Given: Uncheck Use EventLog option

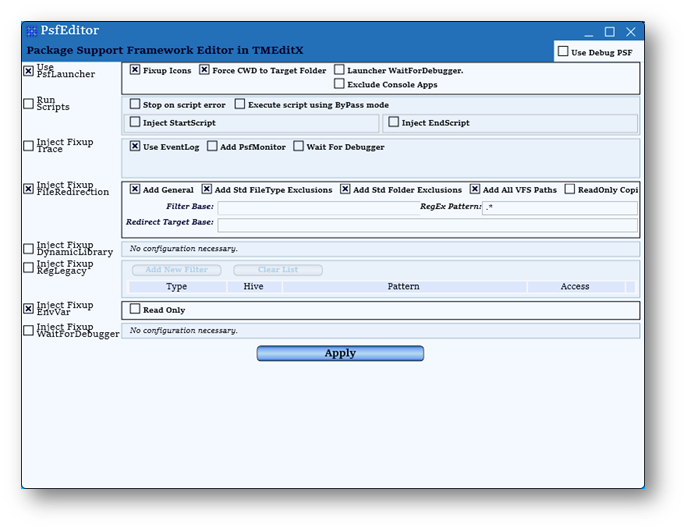Looking at the screenshot, I should click(x=135, y=146).
